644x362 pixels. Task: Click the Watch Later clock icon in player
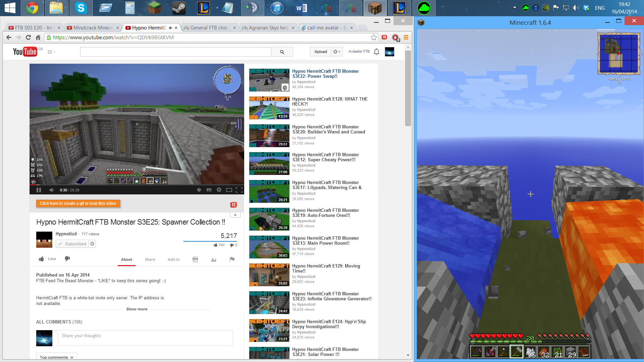click(199, 190)
